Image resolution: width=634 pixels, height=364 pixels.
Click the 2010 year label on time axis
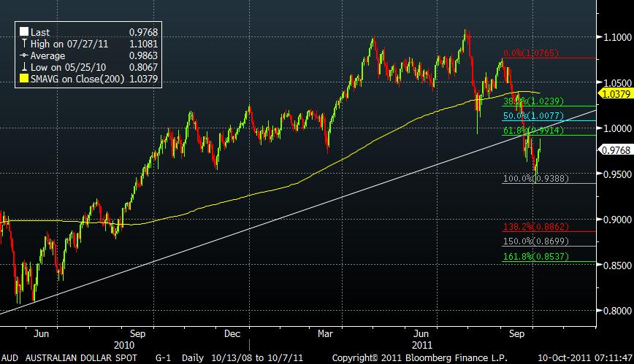pos(124,346)
